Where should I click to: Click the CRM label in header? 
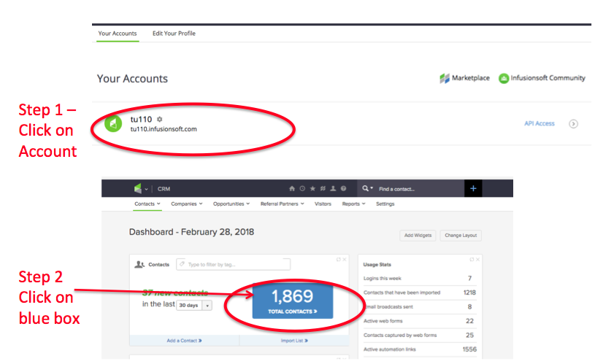(164, 189)
